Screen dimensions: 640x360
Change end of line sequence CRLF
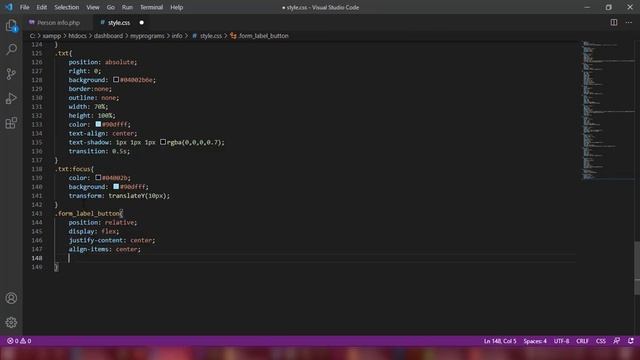[582, 341]
